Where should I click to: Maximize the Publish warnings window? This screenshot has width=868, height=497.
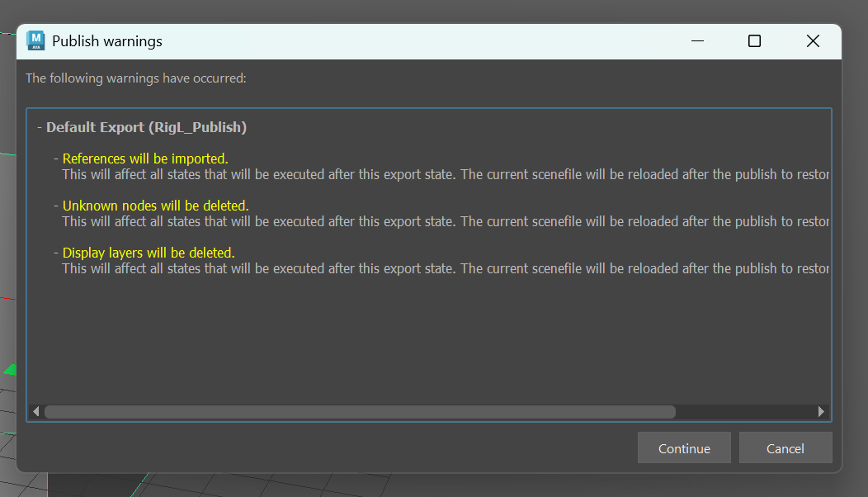coord(754,40)
